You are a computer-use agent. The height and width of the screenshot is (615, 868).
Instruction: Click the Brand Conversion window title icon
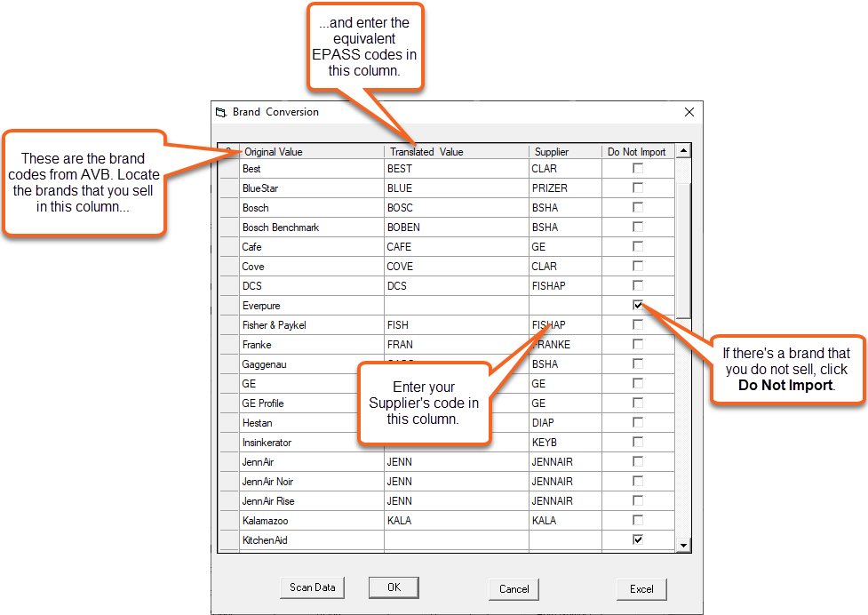pyautogui.click(x=221, y=112)
